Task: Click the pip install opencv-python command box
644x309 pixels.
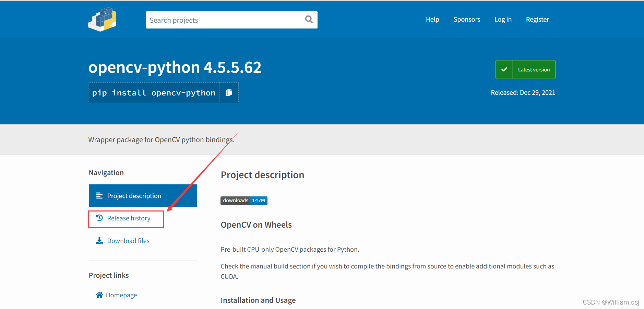Action: (153, 92)
